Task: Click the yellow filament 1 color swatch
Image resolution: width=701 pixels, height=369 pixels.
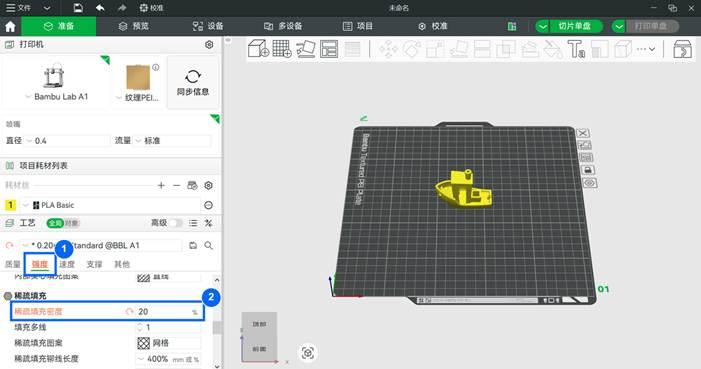Action: click(10, 205)
